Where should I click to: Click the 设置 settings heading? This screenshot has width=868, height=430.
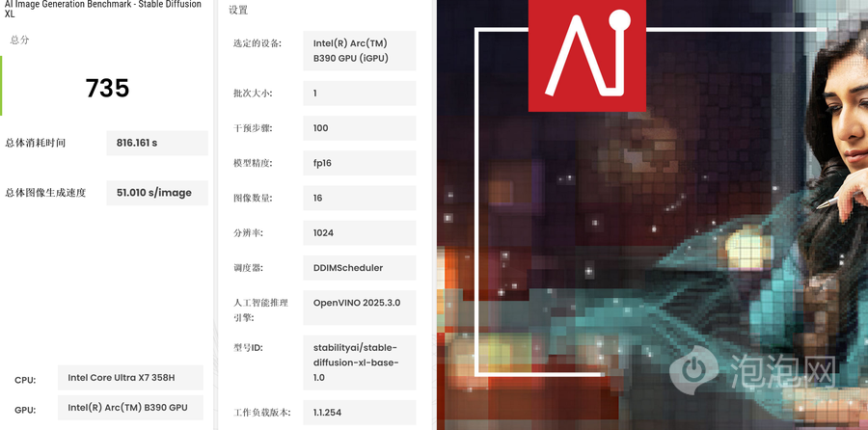(x=238, y=11)
